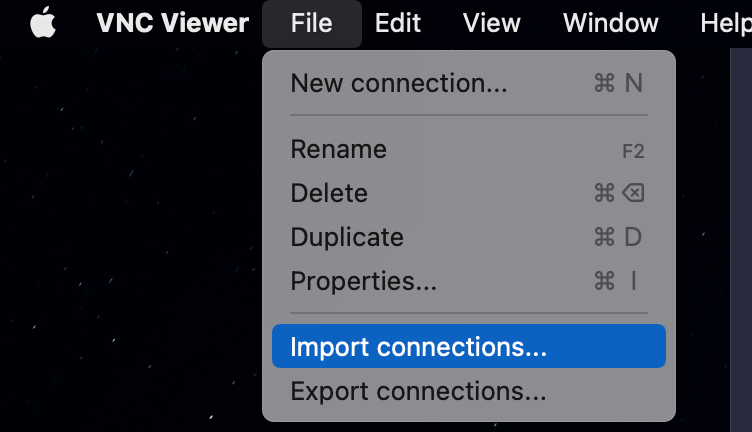
Task: Click the ⌘N shortcut beside New connection
Action: tap(618, 83)
